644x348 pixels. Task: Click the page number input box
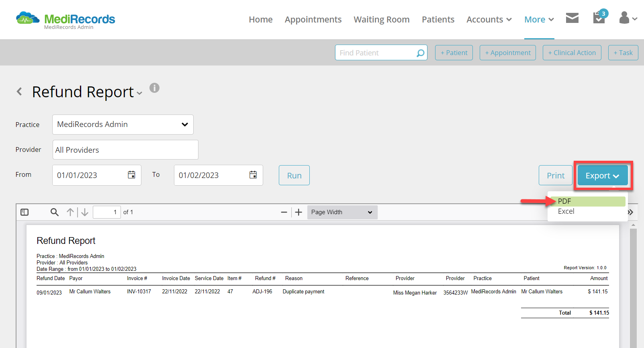coord(107,212)
